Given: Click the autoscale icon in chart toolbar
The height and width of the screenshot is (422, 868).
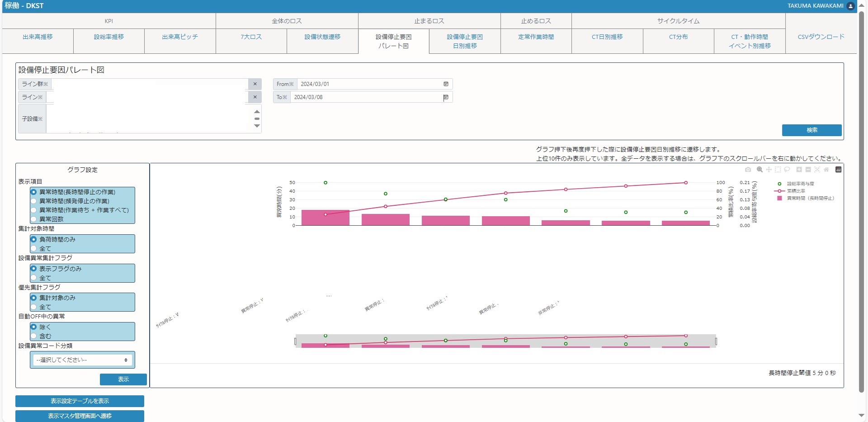Looking at the screenshot, I should click(x=817, y=170).
